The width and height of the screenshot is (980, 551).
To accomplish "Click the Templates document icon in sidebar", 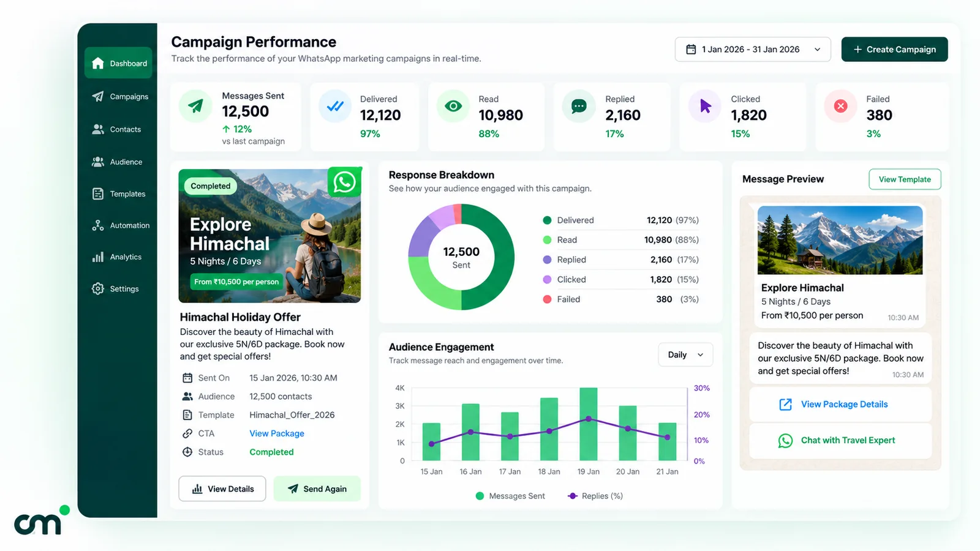I will click(x=98, y=193).
